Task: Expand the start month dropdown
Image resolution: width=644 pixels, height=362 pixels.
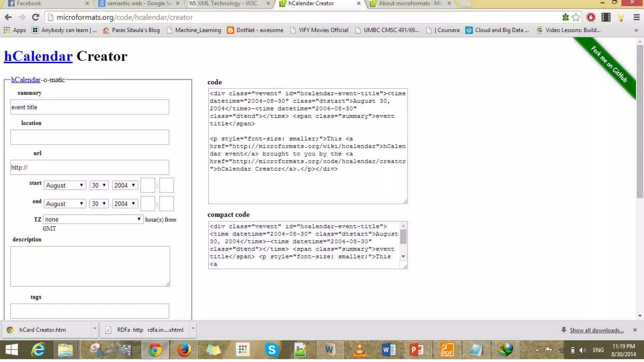Action: click(65, 185)
